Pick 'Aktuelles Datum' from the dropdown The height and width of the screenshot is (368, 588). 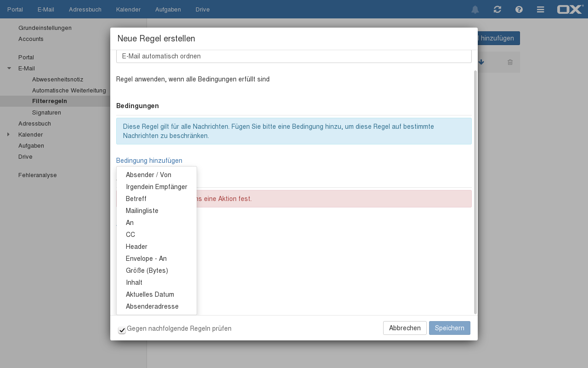(x=150, y=294)
